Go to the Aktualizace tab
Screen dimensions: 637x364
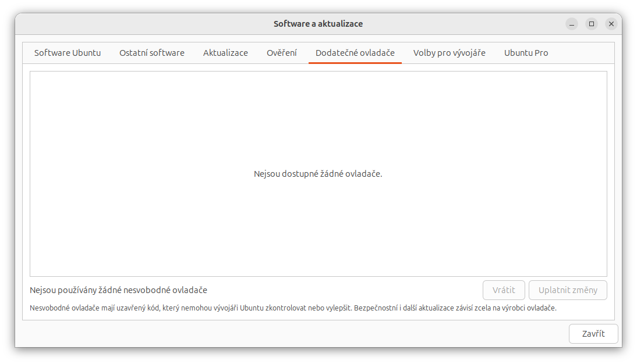point(225,53)
